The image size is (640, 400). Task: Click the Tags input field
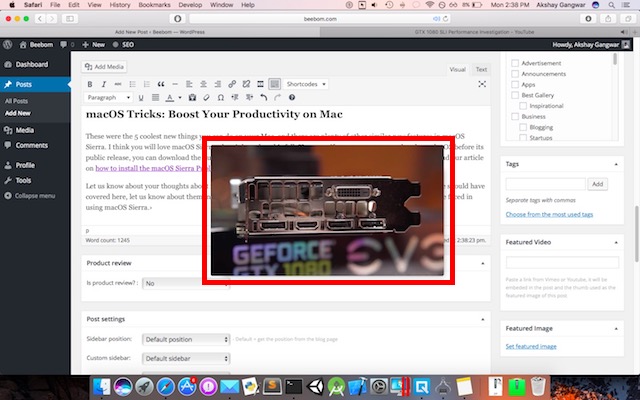(545, 184)
